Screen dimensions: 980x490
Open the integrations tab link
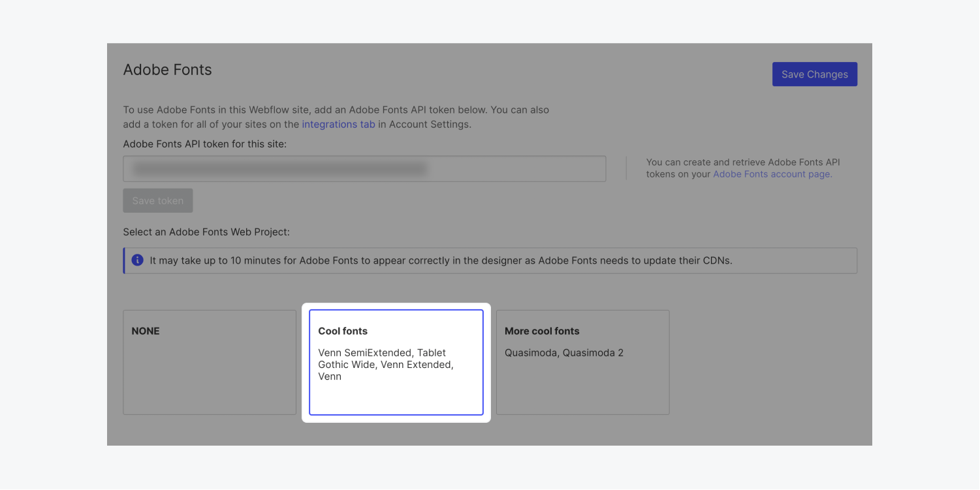click(x=338, y=124)
